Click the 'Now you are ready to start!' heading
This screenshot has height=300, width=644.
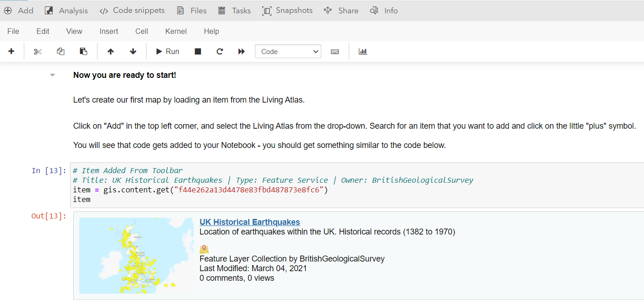(x=124, y=75)
